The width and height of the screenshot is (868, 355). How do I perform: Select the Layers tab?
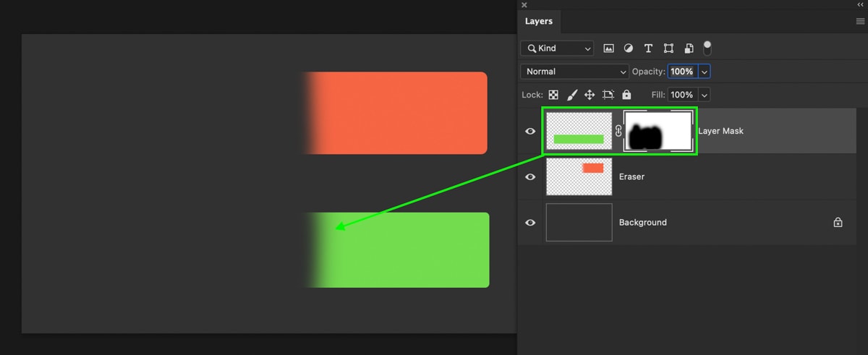pyautogui.click(x=539, y=22)
